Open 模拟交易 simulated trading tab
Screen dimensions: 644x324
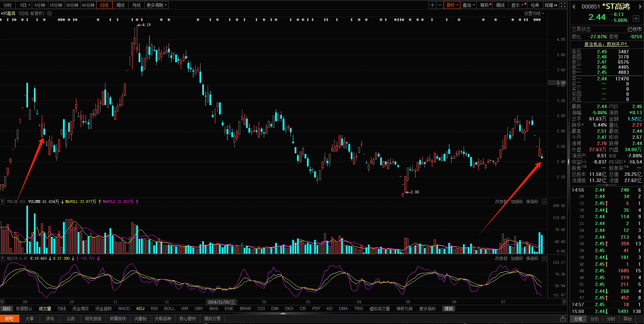coord(212,319)
